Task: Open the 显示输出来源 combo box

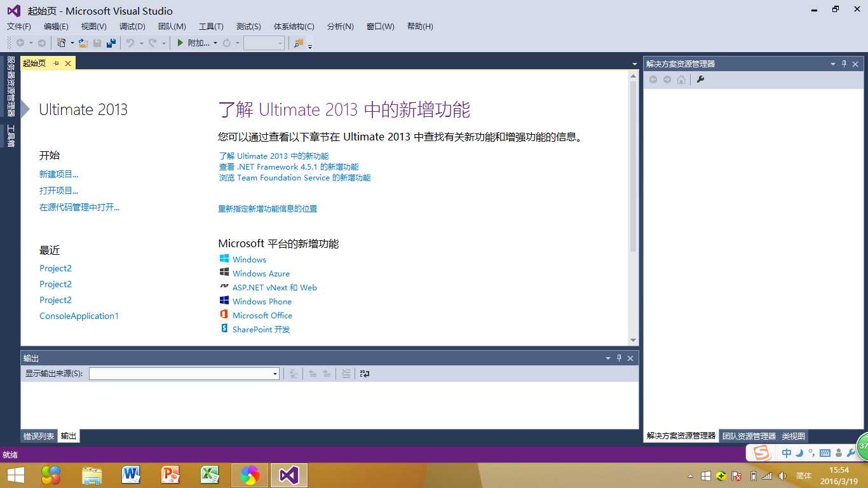Action: 184,374
